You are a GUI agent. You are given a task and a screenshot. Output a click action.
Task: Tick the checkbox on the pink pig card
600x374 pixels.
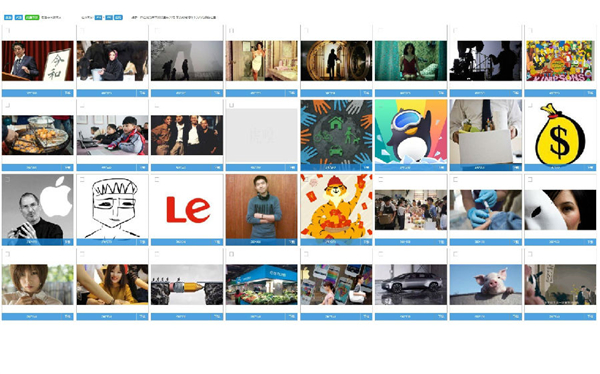point(455,253)
